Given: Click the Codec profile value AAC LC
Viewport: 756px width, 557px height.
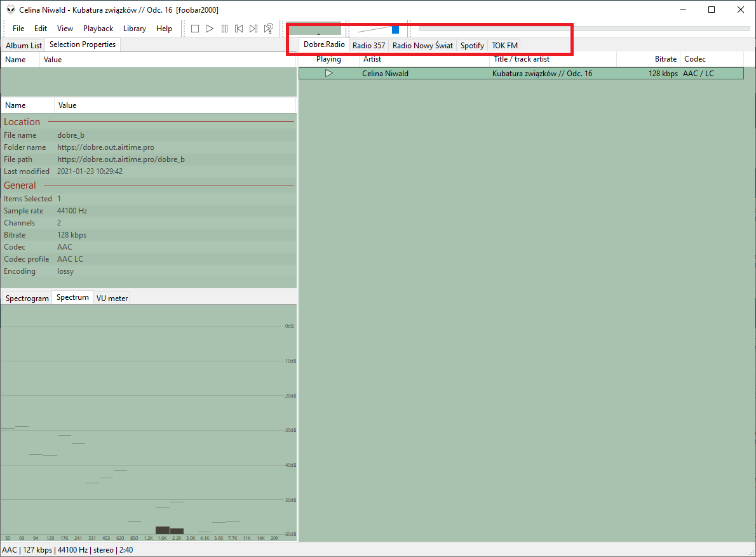Looking at the screenshot, I should (70, 259).
